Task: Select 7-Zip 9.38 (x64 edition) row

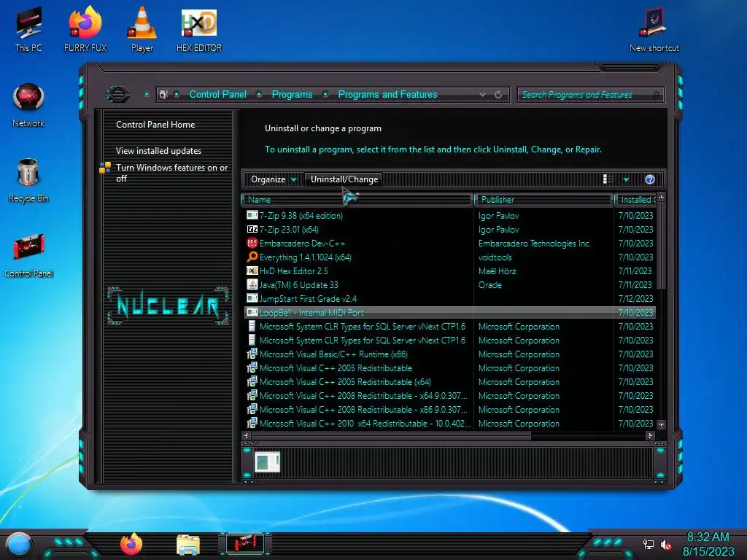Action: pos(449,216)
